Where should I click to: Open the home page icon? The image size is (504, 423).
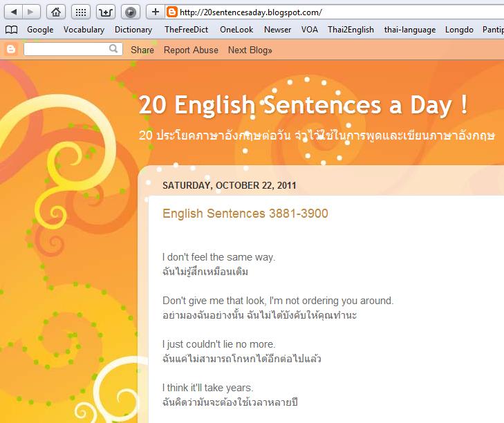pyautogui.click(x=56, y=12)
